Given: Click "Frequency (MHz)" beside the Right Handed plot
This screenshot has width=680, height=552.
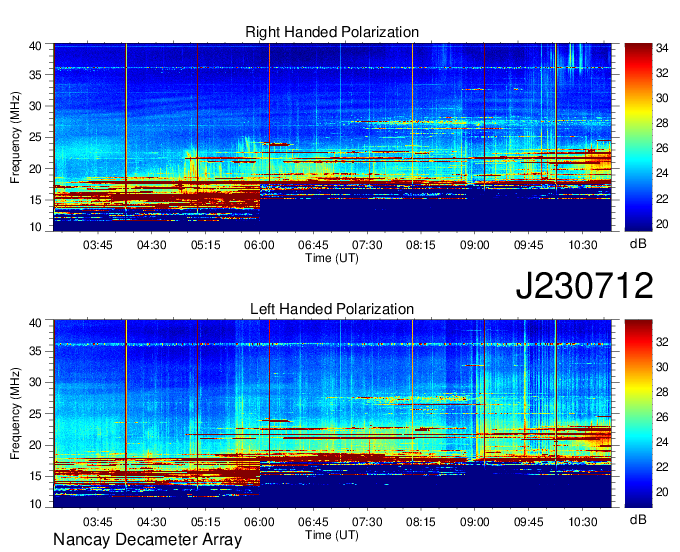Looking at the screenshot, I should tap(15, 137).
